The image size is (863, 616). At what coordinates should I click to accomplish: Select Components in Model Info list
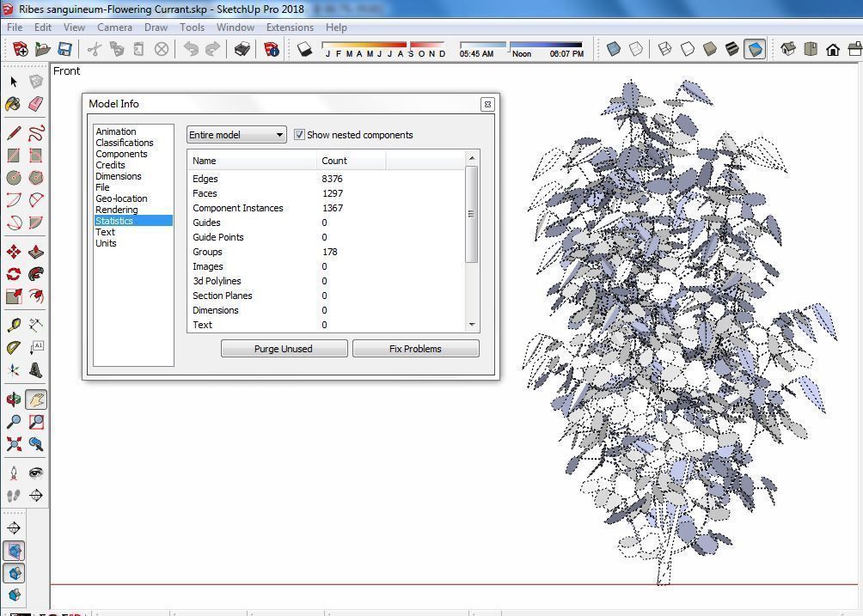121,154
